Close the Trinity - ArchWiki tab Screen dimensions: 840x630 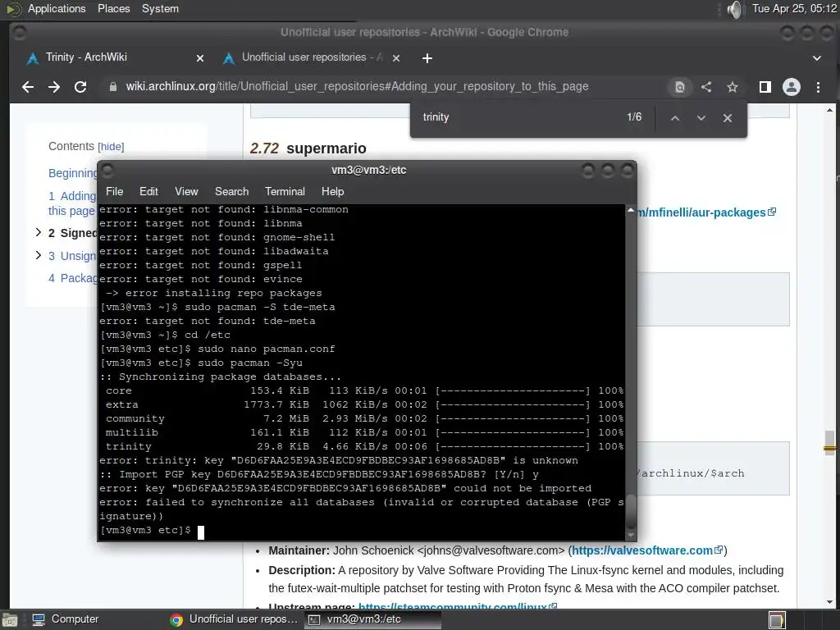(200, 58)
